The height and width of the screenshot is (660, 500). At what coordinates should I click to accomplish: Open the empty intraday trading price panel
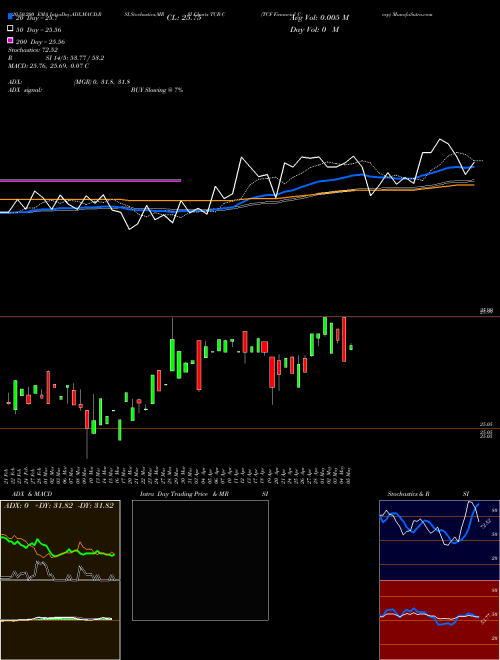(200, 560)
